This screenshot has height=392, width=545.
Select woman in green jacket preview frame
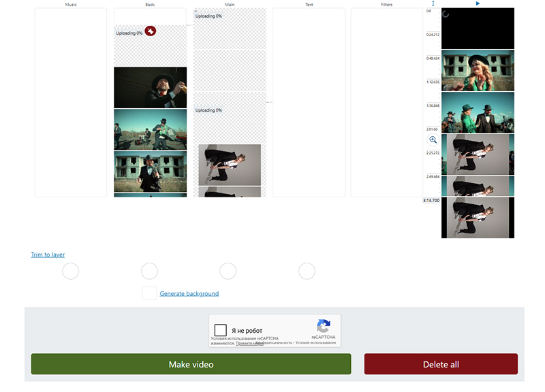[x=478, y=71]
